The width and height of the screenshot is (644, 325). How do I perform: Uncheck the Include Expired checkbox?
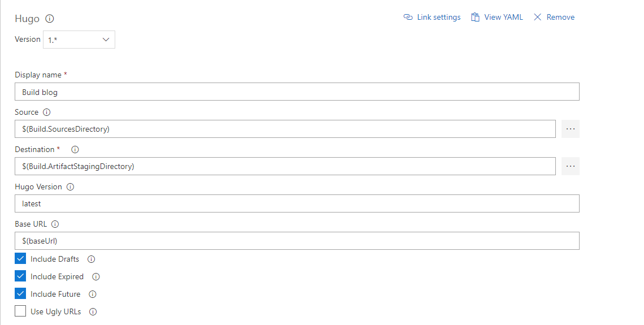point(20,276)
